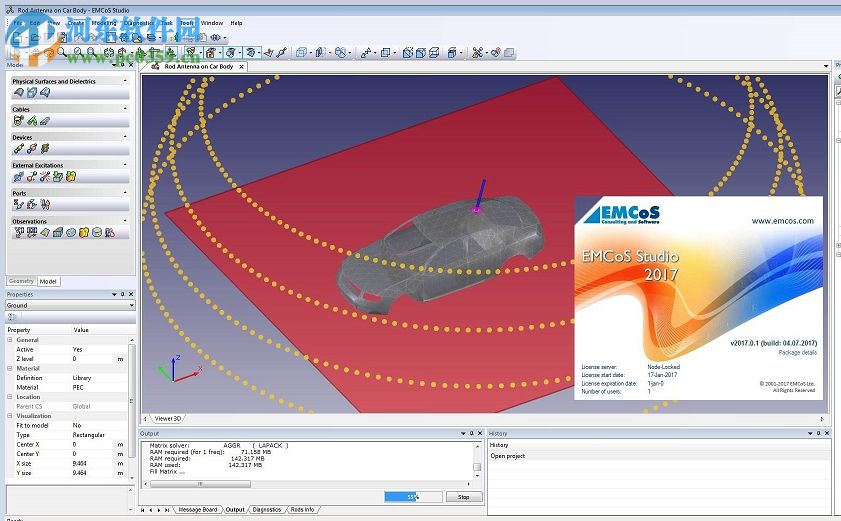The height and width of the screenshot is (521, 841).
Task: Collapse the Ports section
Action: point(125,193)
